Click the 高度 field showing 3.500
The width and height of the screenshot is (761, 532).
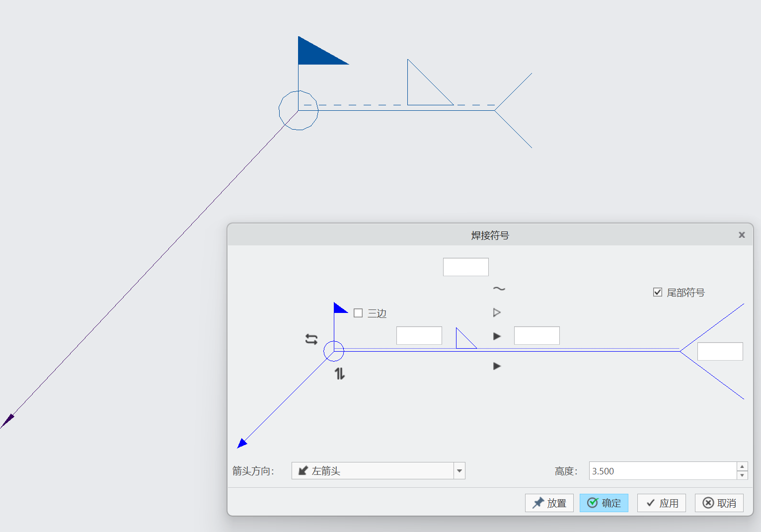coord(662,471)
